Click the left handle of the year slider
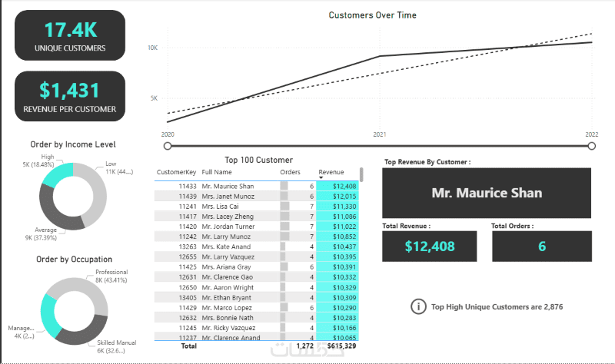 pos(167,145)
